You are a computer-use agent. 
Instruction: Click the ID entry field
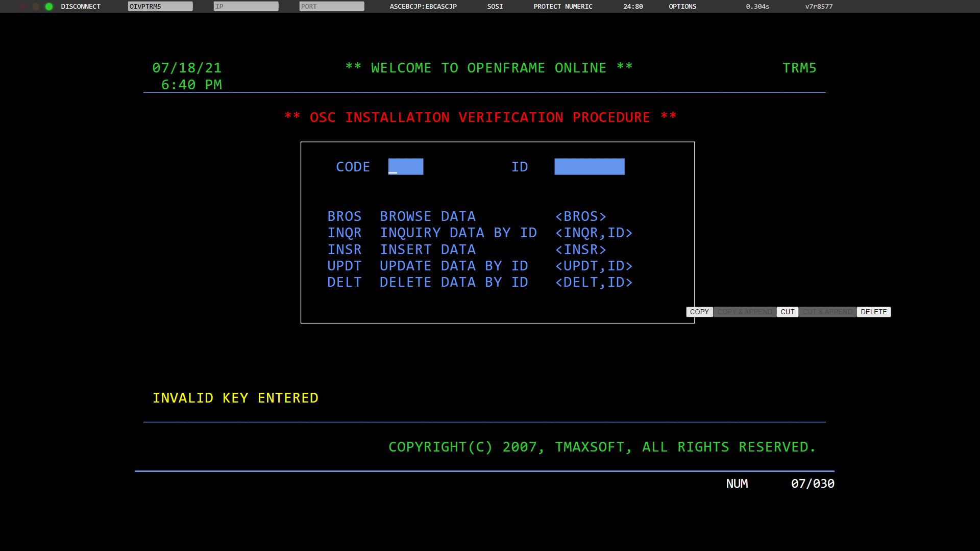590,167
